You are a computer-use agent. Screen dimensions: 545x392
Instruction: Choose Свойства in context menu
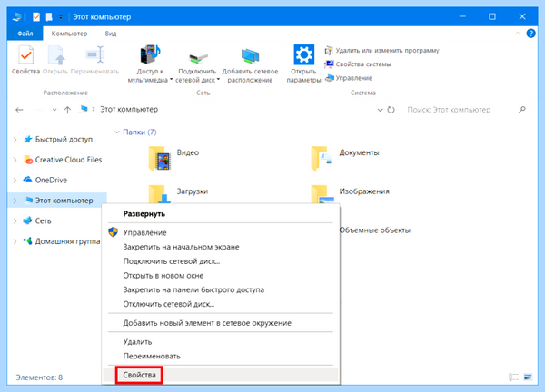coord(221,375)
